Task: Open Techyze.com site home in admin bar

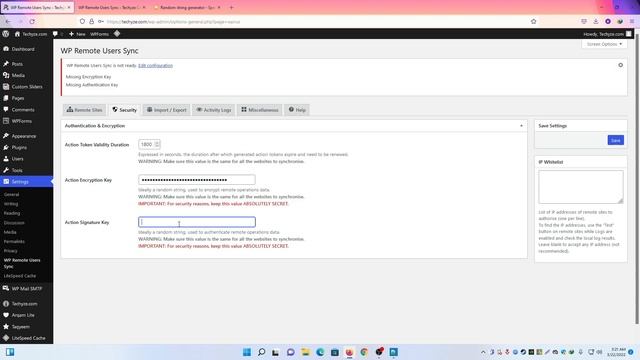Action: [31, 34]
